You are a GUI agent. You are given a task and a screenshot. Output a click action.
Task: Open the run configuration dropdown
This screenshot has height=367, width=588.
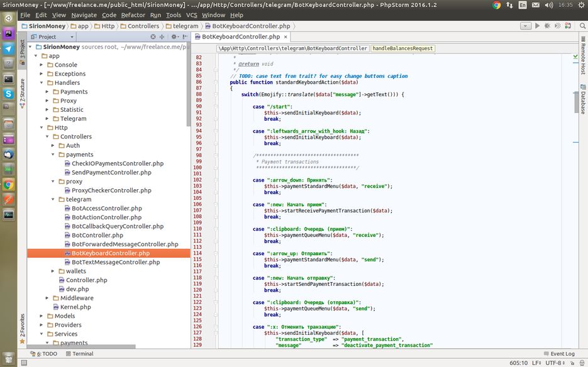pyautogui.click(x=526, y=26)
